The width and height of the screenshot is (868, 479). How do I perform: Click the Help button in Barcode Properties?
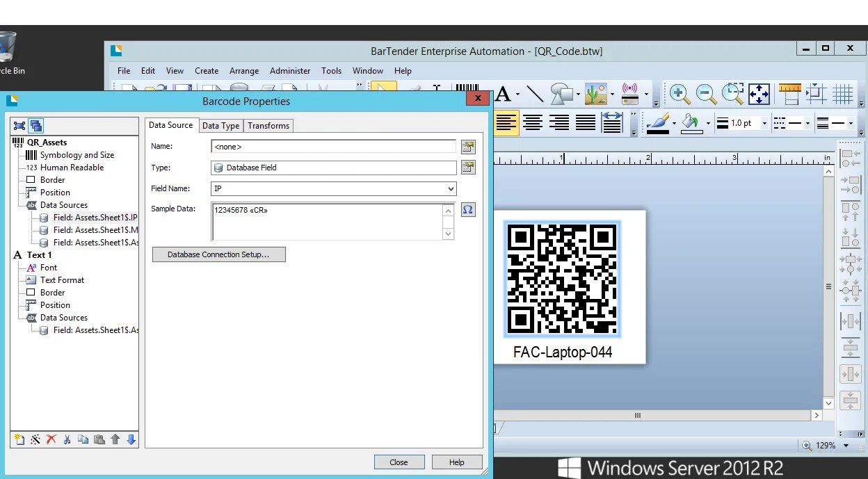point(457,462)
